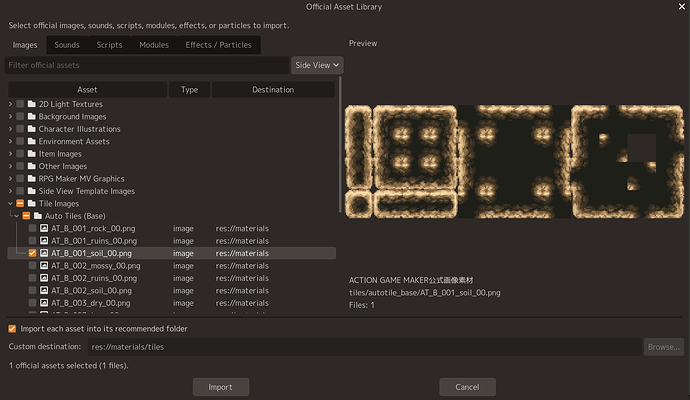Click the RPG Maker MV Graphics folder icon

point(31,179)
